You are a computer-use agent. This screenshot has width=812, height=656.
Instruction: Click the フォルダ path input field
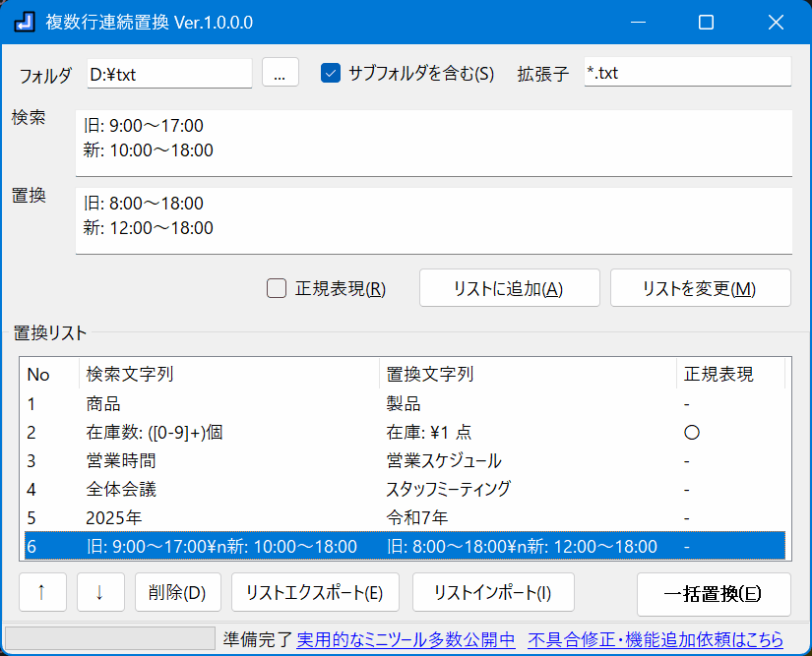(169, 73)
